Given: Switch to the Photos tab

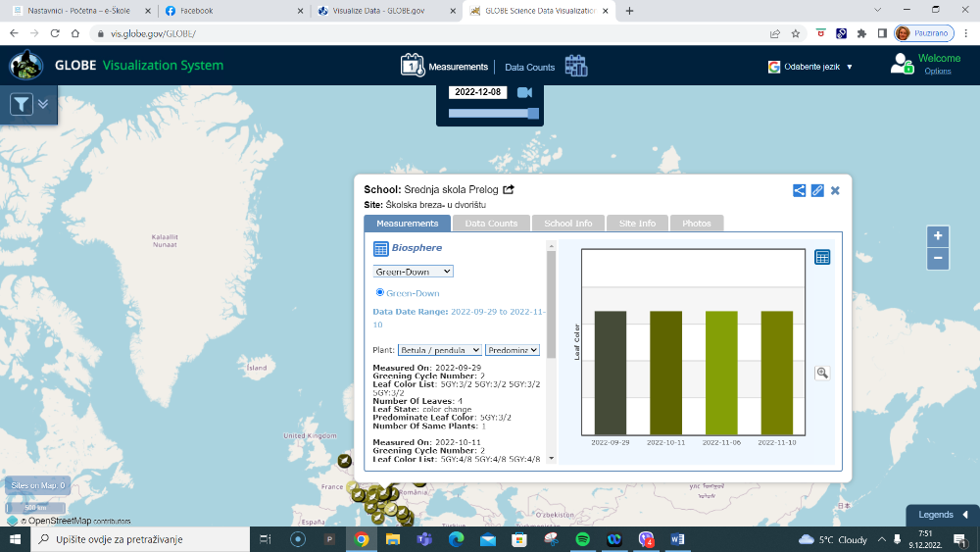Looking at the screenshot, I should tap(696, 224).
